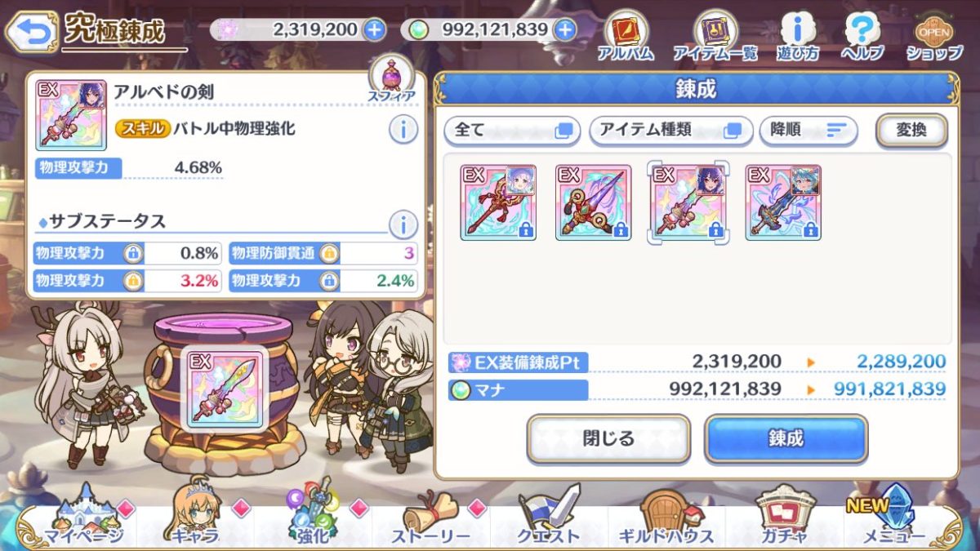Go to the ガチャ menu tab
980x551 pixels.
[x=783, y=518]
